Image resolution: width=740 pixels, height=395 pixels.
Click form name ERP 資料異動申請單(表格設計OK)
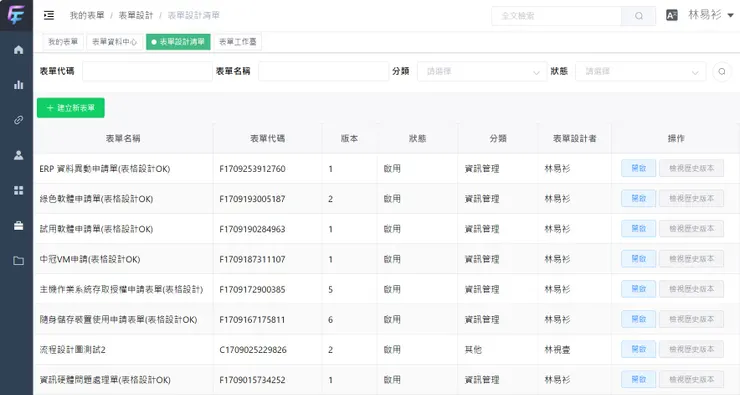pyautogui.click(x=105, y=169)
